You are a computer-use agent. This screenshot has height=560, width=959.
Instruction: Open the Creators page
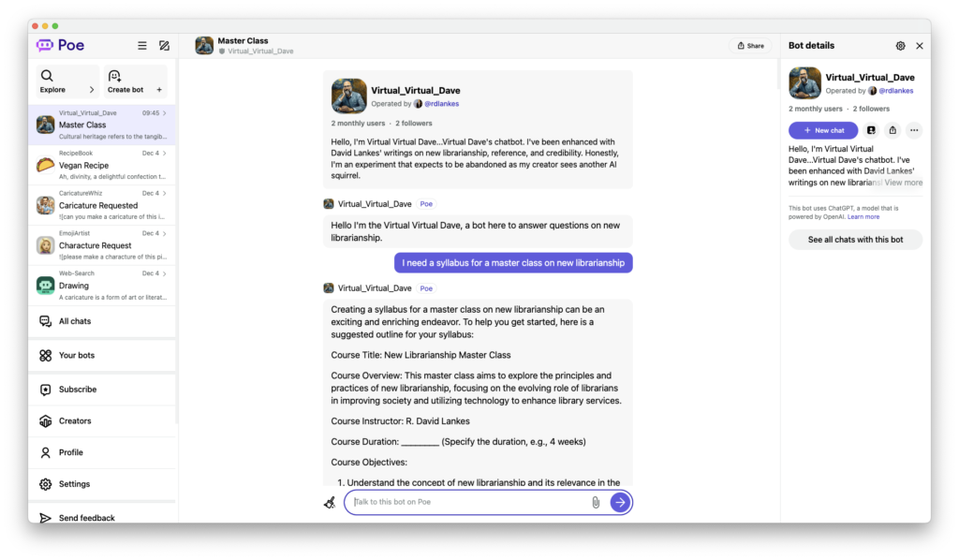coord(101,421)
